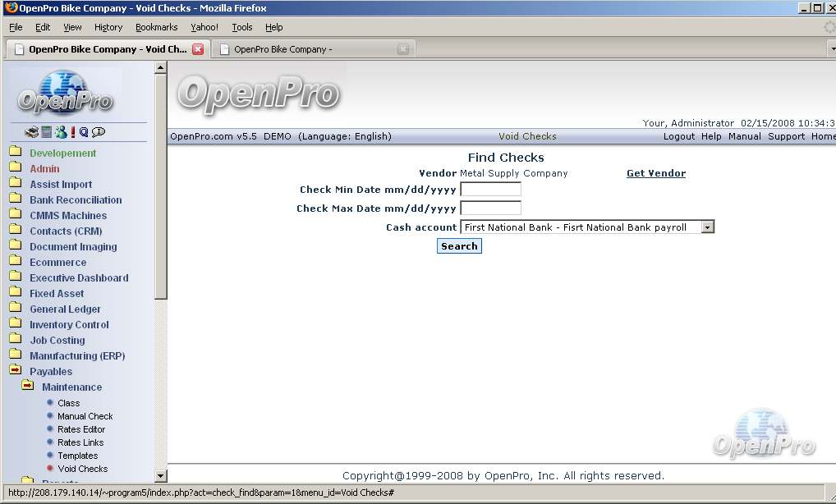Click the sidebar scrollbar up arrow
The width and height of the screenshot is (836, 504).
pos(160,67)
